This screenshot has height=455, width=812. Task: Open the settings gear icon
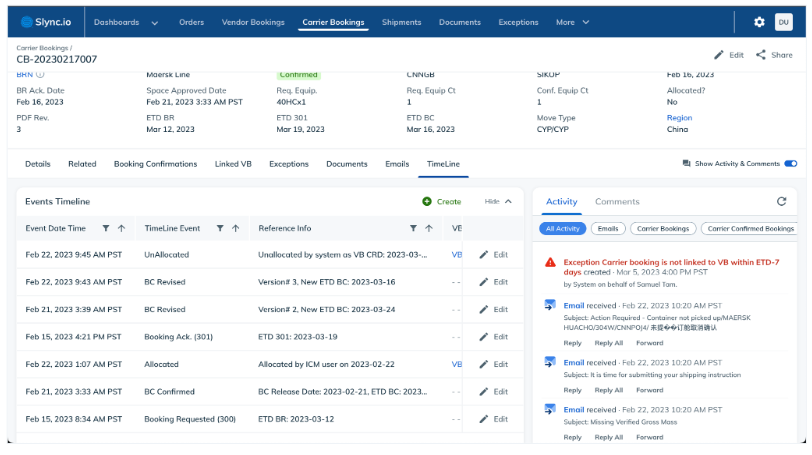pyautogui.click(x=759, y=22)
